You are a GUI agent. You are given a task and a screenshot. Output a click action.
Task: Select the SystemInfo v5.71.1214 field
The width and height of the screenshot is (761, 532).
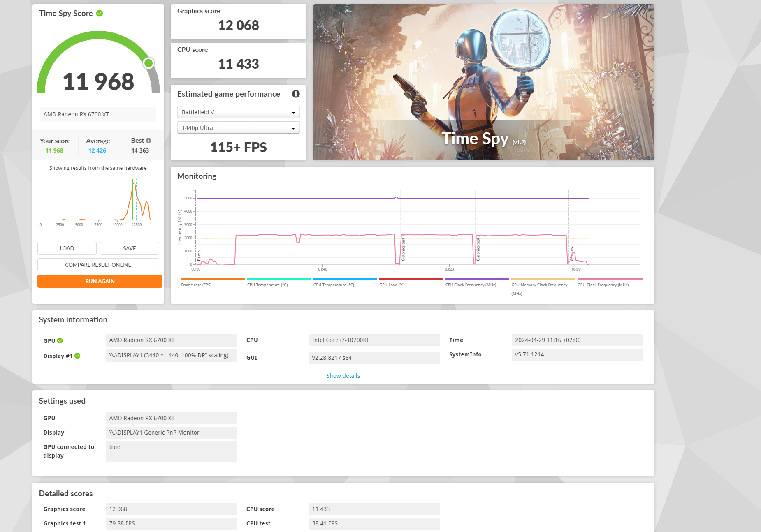coord(578,354)
